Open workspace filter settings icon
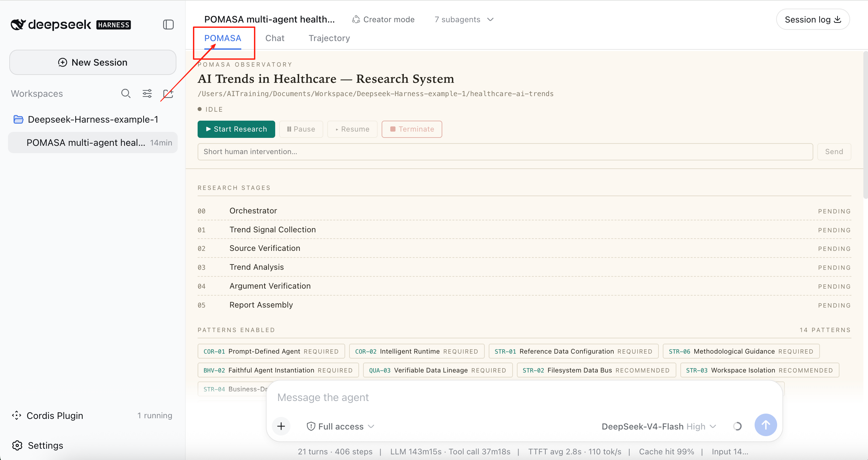The width and height of the screenshot is (868, 460). click(147, 93)
